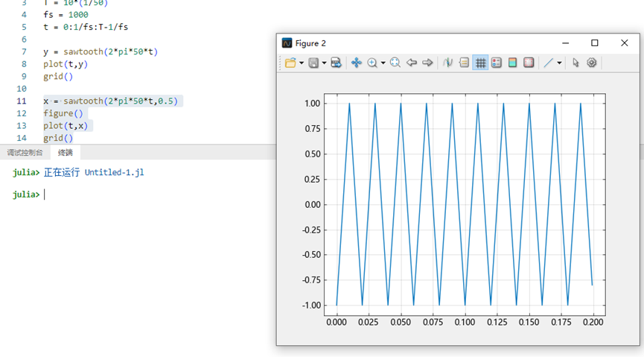This screenshot has height=357, width=644.
Task: Click the plot(t,x) code on line 13
Action: (x=66, y=126)
